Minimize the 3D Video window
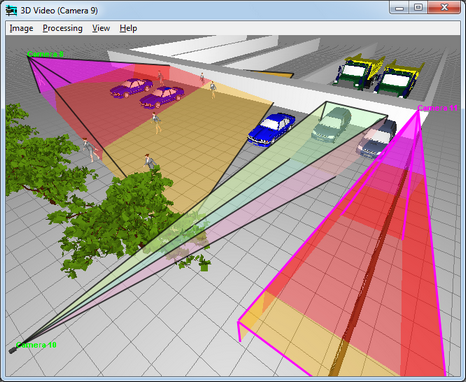This screenshot has height=382, width=466. tap(400, 7)
